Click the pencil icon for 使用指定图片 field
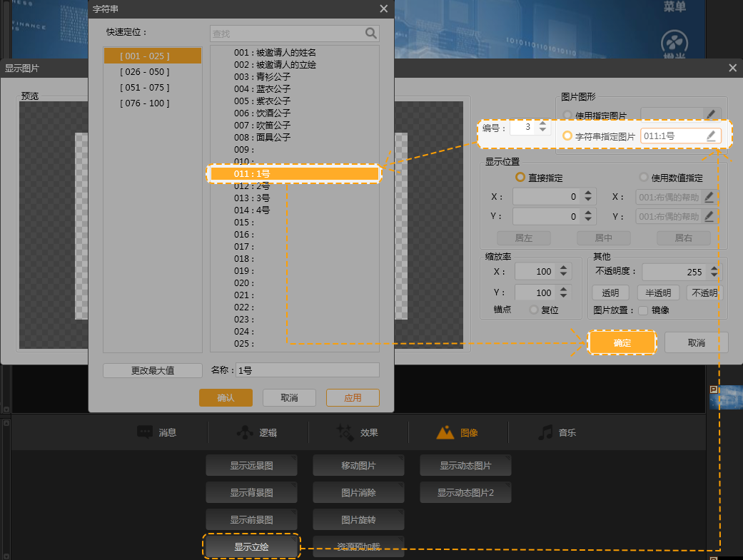743x560 pixels. (711, 114)
